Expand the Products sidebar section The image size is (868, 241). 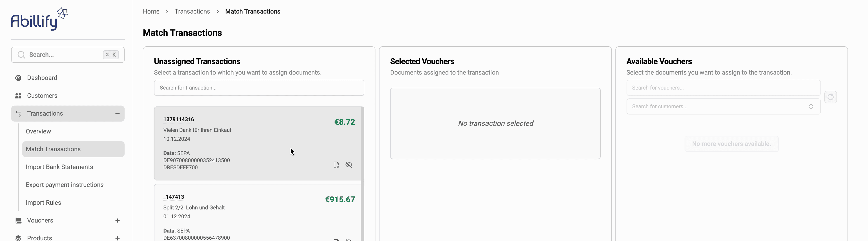[117, 238]
